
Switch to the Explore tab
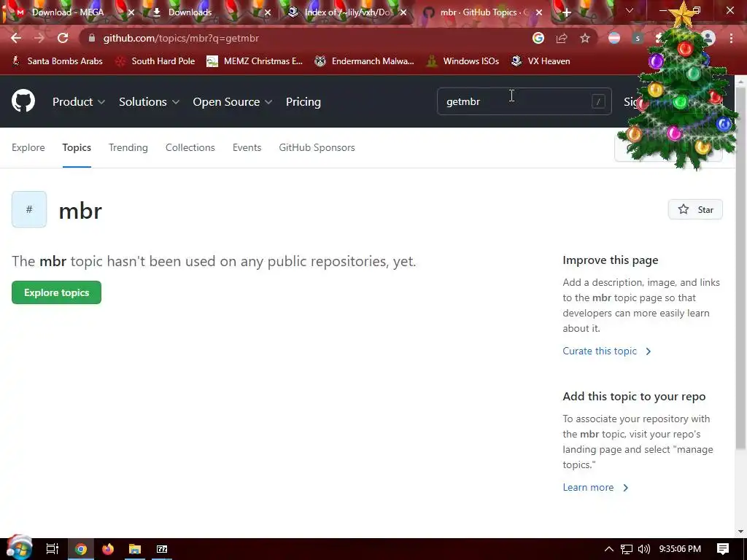click(x=28, y=147)
